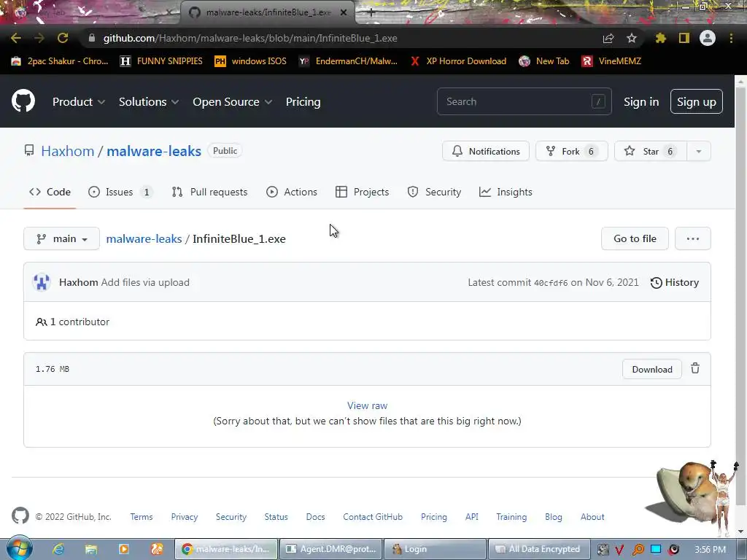Focus the GitHub Search field

(x=524, y=101)
